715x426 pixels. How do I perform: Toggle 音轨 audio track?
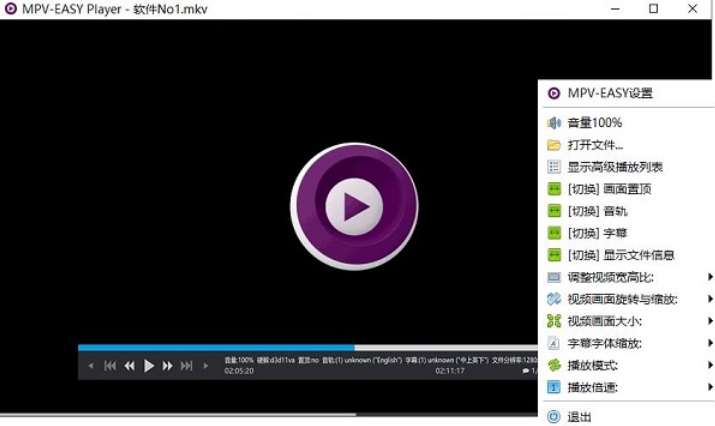pyautogui.click(x=597, y=211)
